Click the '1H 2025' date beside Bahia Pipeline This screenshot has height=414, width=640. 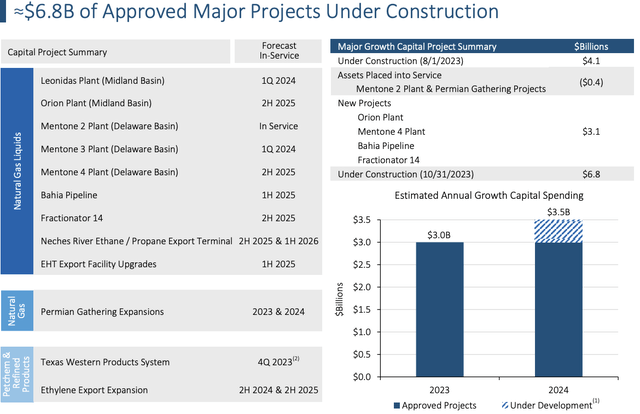point(278,195)
